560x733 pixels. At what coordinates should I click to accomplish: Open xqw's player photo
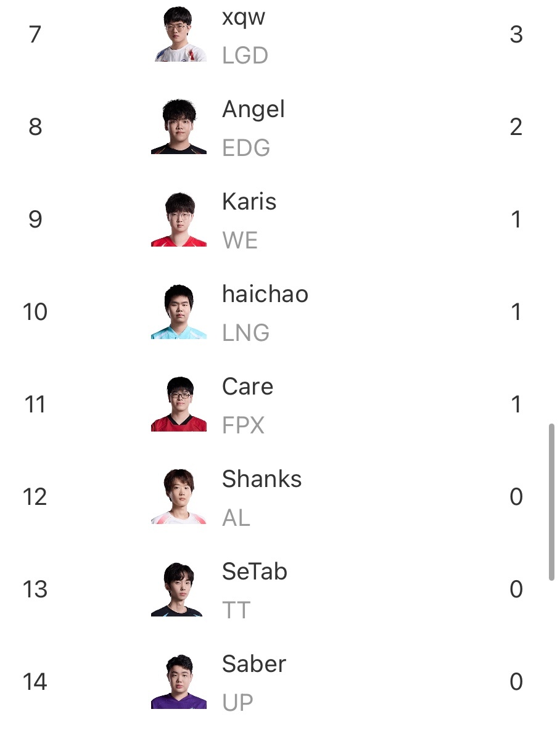tap(179, 34)
